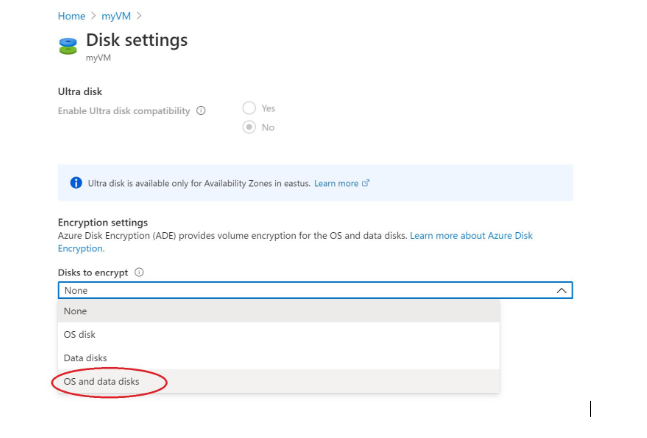The width and height of the screenshot is (647, 438).
Task: Click info icon next to Disks to encrypt
Action: coord(139,272)
